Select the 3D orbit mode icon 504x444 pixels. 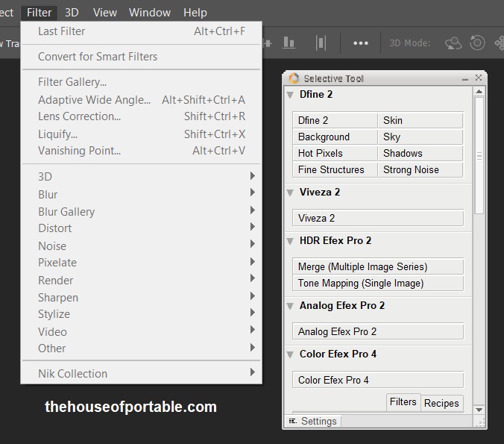(x=453, y=43)
